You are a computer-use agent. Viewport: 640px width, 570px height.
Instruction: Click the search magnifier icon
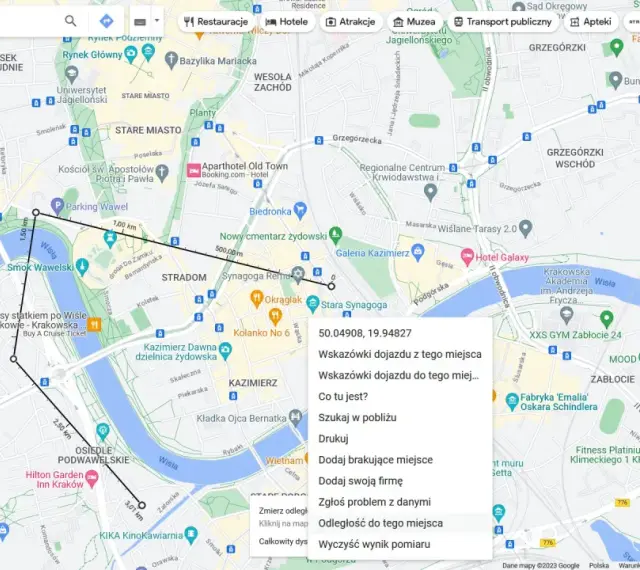(x=71, y=21)
